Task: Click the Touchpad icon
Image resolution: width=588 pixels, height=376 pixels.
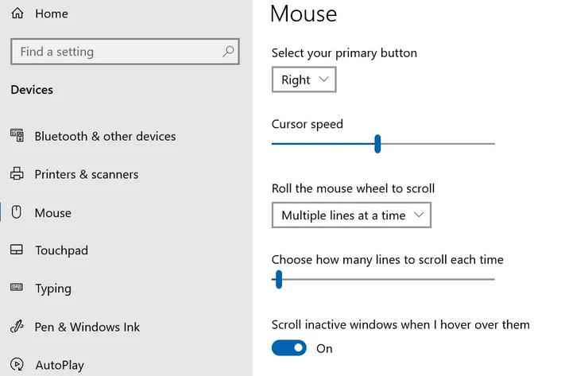Action: click(17, 250)
